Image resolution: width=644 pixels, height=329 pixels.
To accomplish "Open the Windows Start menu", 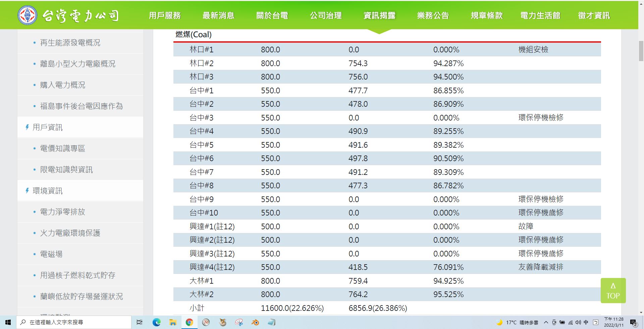I will [x=8, y=322].
